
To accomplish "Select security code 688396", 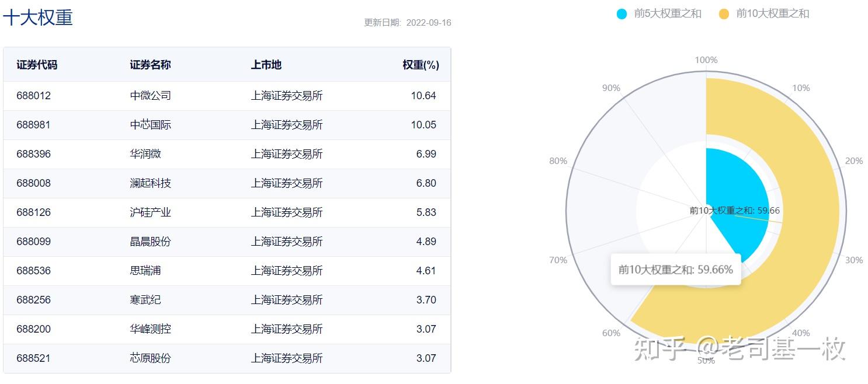I will (34, 154).
